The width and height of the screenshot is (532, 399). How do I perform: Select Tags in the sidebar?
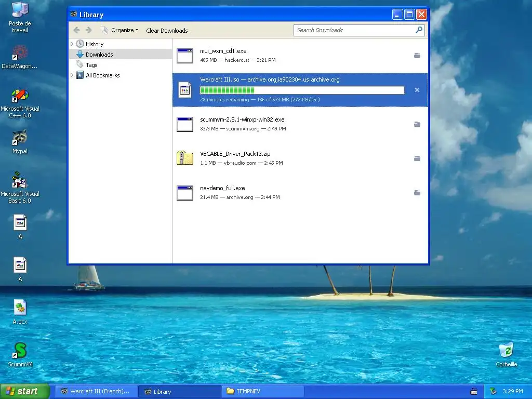click(x=91, y=65)
